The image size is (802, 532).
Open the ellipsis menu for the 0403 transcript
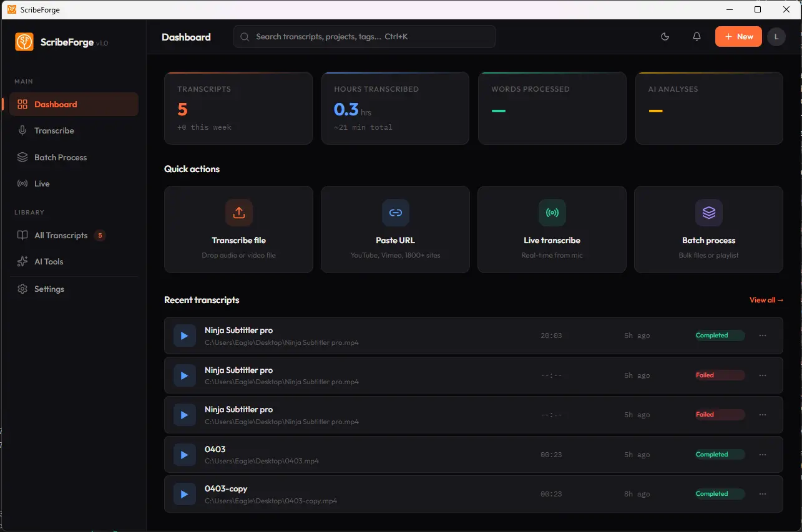pos(762,455)
